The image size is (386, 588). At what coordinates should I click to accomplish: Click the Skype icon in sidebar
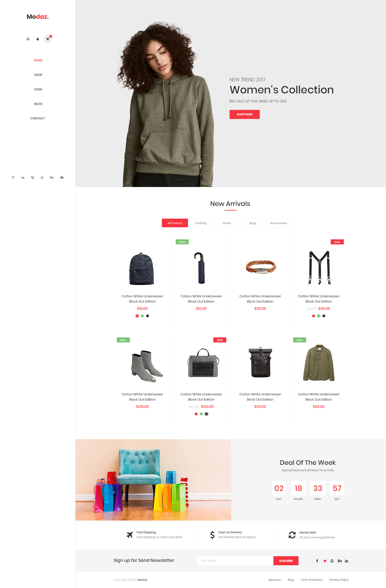33,177
